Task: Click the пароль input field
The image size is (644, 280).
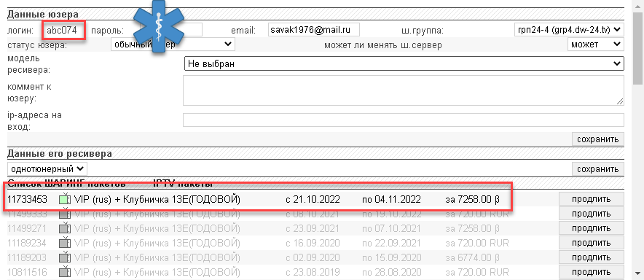Action: pos(171,30)
